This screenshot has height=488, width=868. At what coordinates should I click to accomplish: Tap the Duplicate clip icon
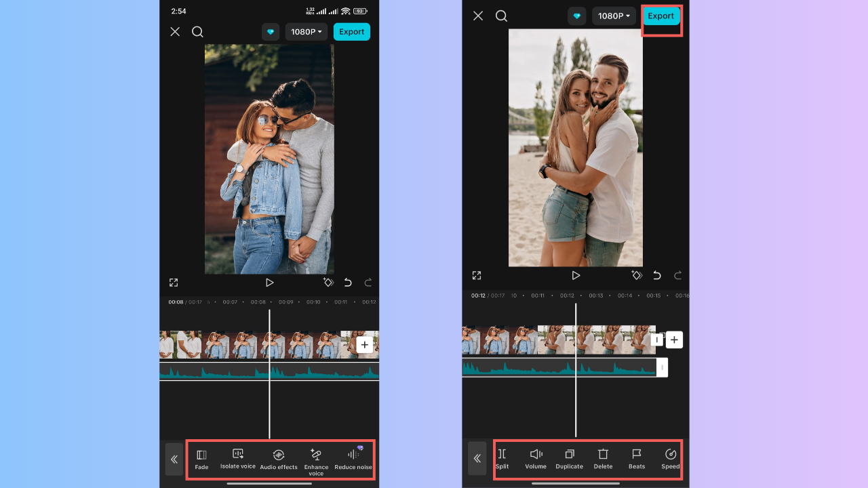click(x=569, y=459)
